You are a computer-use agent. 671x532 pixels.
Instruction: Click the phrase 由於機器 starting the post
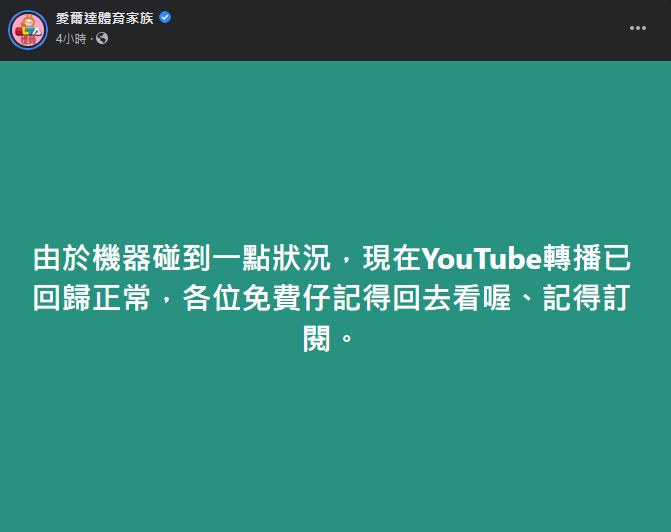click(x=94, y=258)
